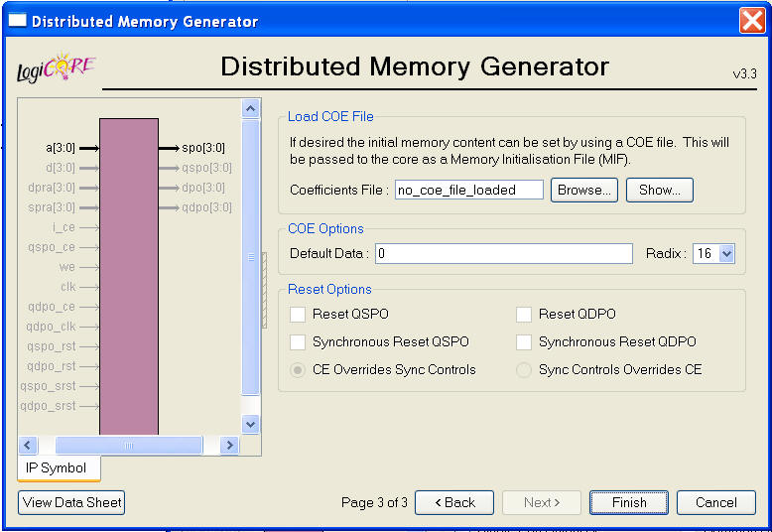Select Sync Controls Overrides CE radio
Screen dimensions: 772x532
[524, 369]
